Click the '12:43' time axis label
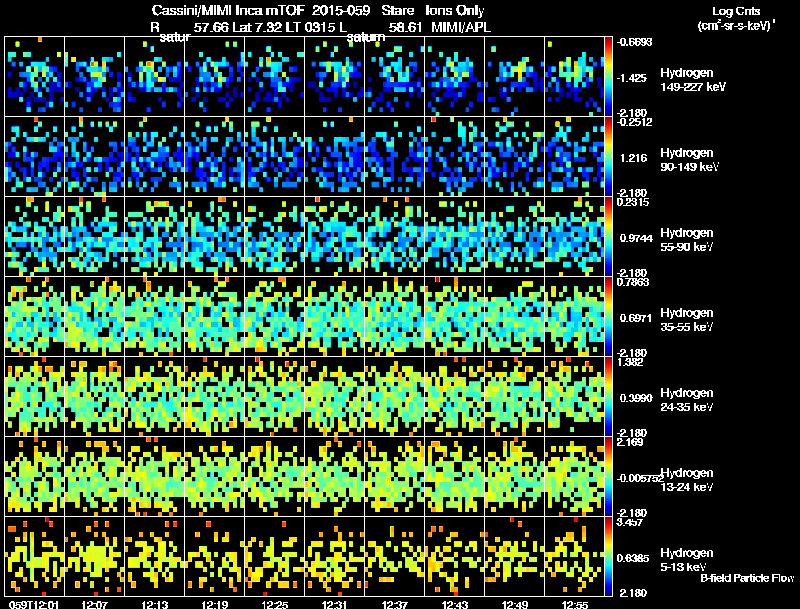The image size is (800, 609). point(455,605)
